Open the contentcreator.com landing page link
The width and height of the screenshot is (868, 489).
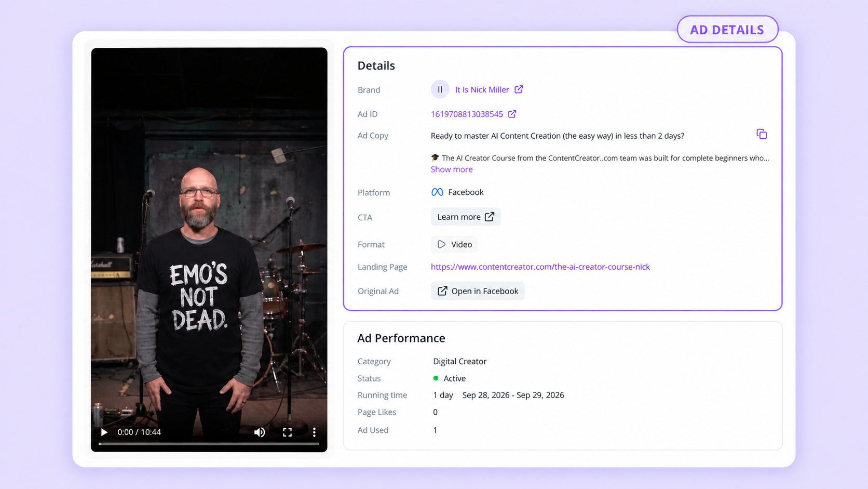[x=540, y=267]
